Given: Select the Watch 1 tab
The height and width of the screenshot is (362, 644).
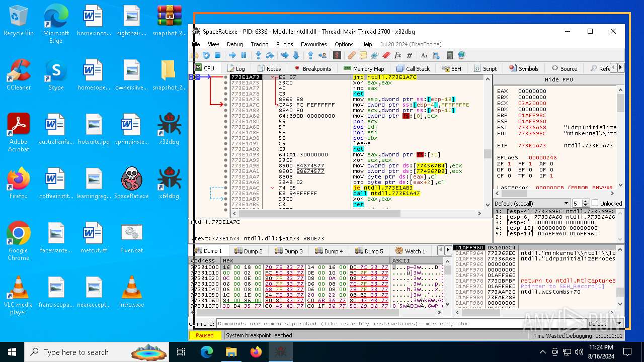Looking at the screenshot, I should (410, 251).
